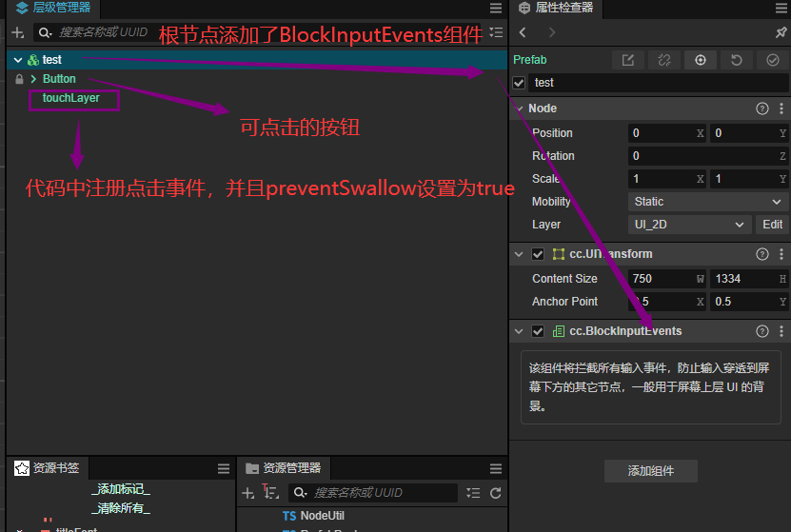791x532 pixels.
Task: Click the Prefab unlink icon
Action: click(x=664, y=60)
